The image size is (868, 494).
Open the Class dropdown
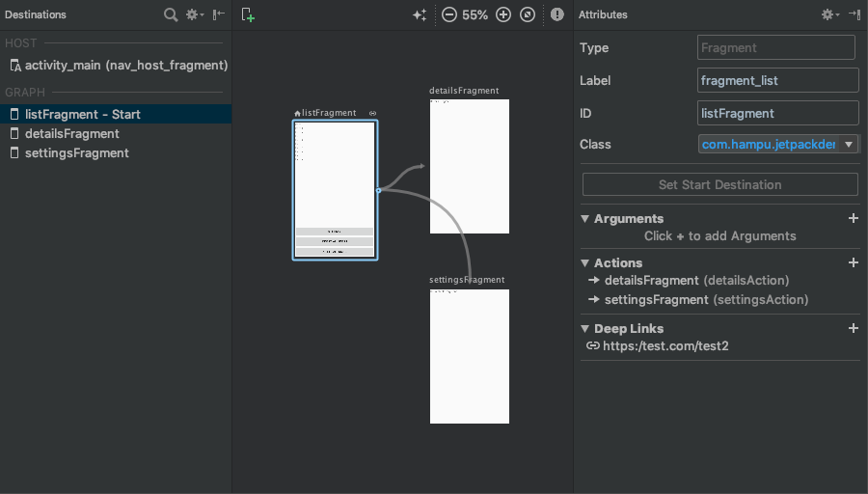click(x=849, y=145)
